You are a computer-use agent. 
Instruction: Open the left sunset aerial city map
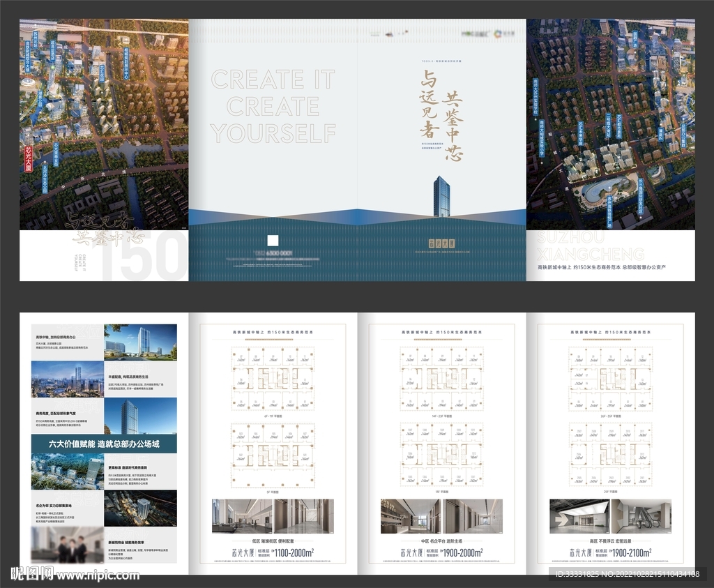click(104, 124)
